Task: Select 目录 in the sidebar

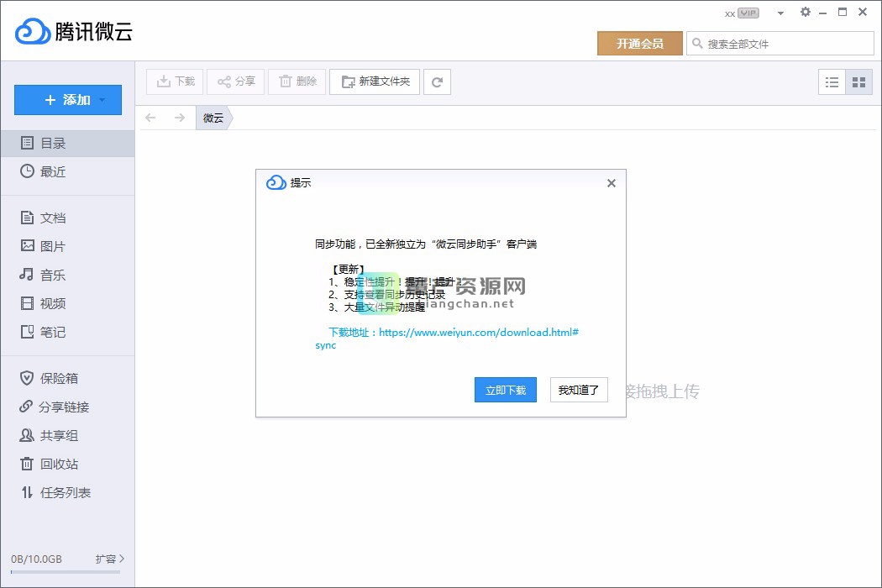Action: click(67, 143)
